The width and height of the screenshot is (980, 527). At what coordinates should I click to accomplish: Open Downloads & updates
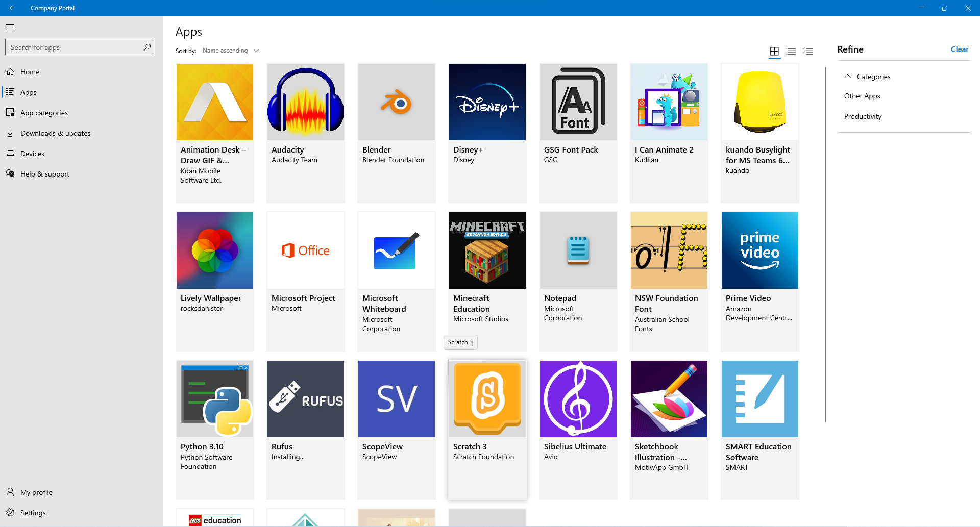82,133
